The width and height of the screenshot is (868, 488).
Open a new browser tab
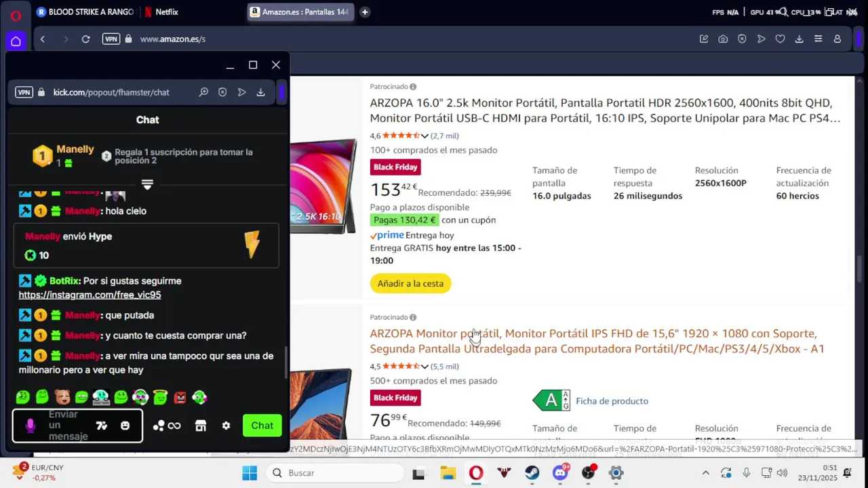[x=365, y=12]
